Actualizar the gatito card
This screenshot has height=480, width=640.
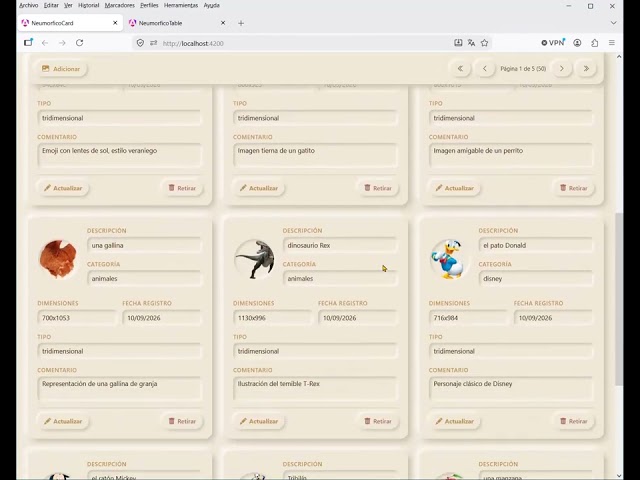259,188
